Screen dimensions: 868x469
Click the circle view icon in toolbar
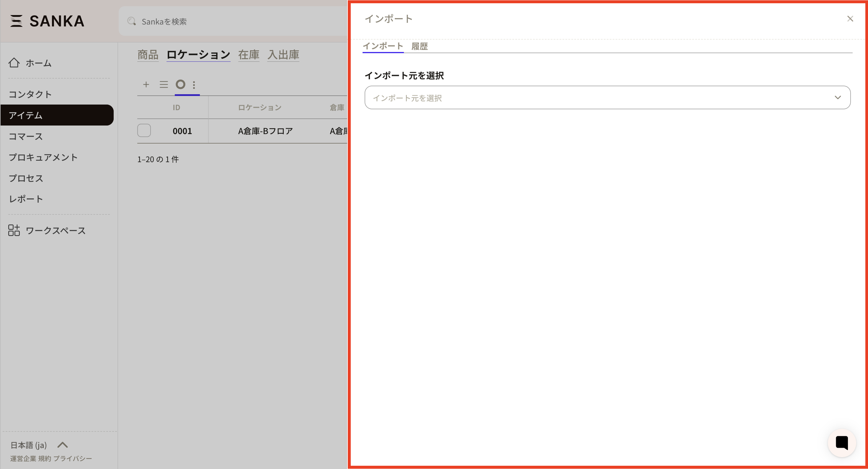pyautogui.click(x=181, y=84)
